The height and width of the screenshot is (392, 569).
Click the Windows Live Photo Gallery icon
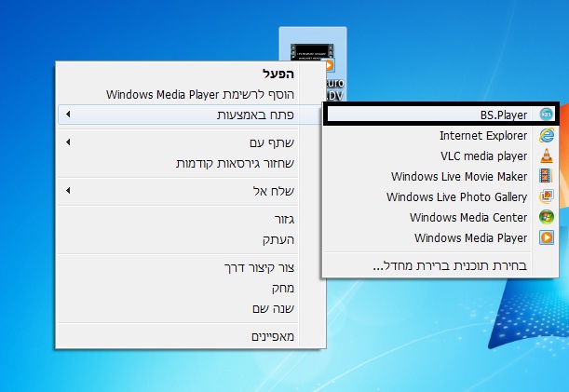[546, 197]
